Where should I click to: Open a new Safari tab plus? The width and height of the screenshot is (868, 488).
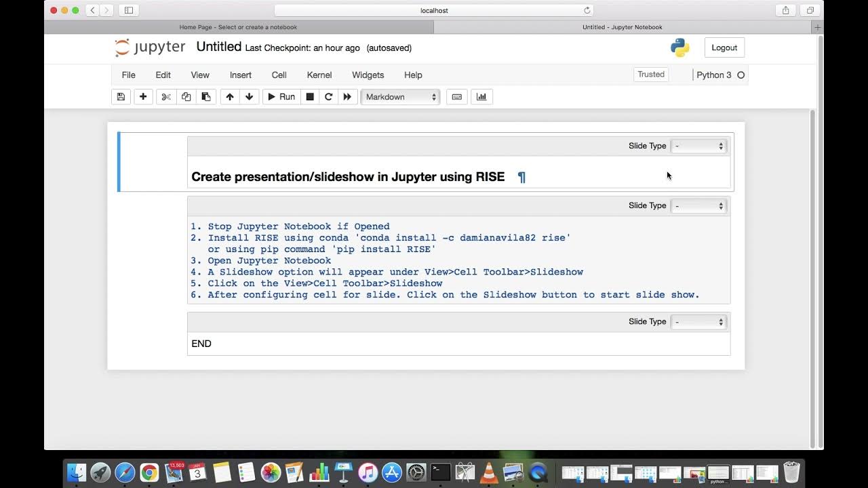coord(817,27)
